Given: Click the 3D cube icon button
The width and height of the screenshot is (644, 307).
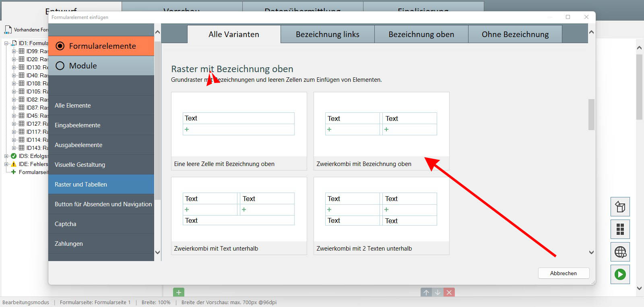Looking at the screenshot, I should [x=620, y=207].
